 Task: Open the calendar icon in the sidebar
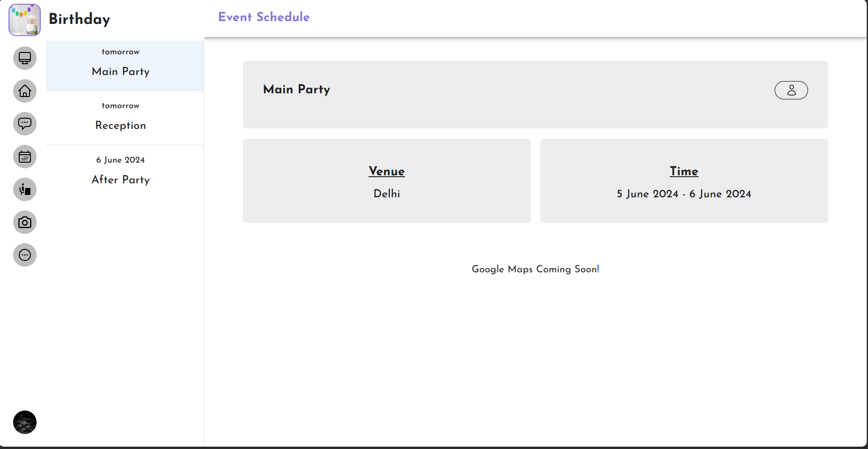pyautogui.click(x=24, y=157)
